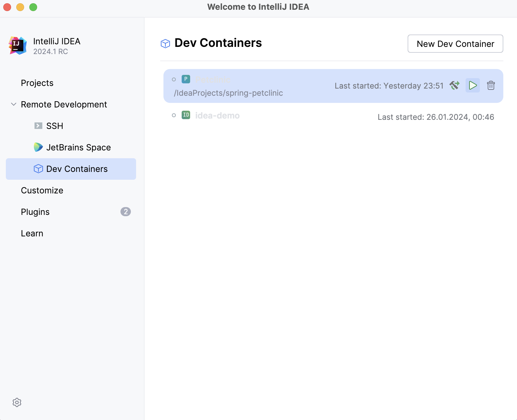The image size is (517, 420).
Task: Click the Plugins update badge showing 2
Action: click(x=126, y=212)
